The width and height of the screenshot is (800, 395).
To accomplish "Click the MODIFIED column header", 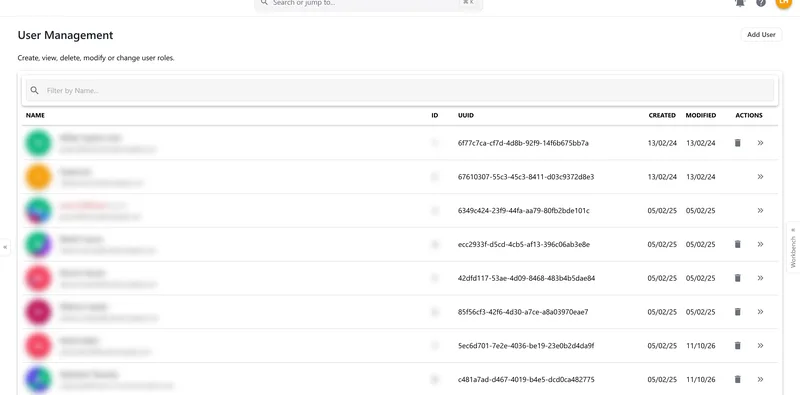I will [701, 115].
